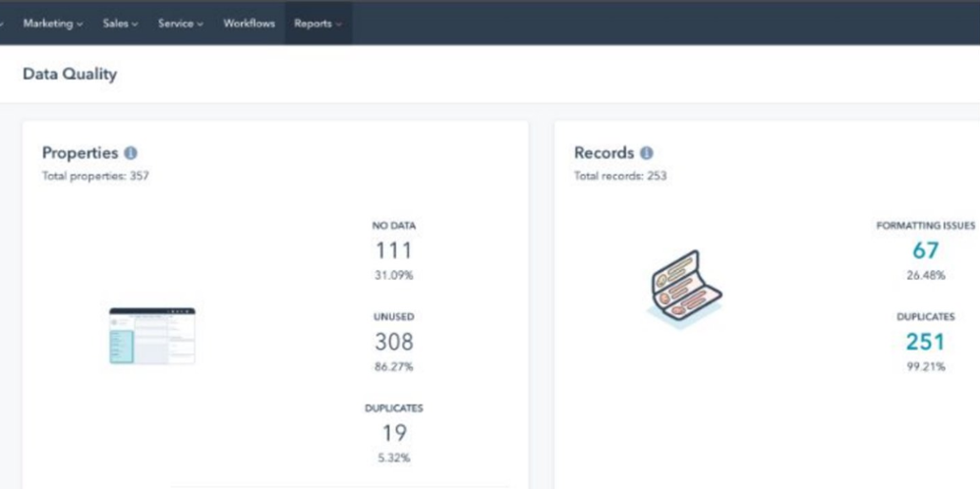This screenshot has width=980, height=489.
Task: Expand the Sales dropdown chevron
Action: pos(135,25)
